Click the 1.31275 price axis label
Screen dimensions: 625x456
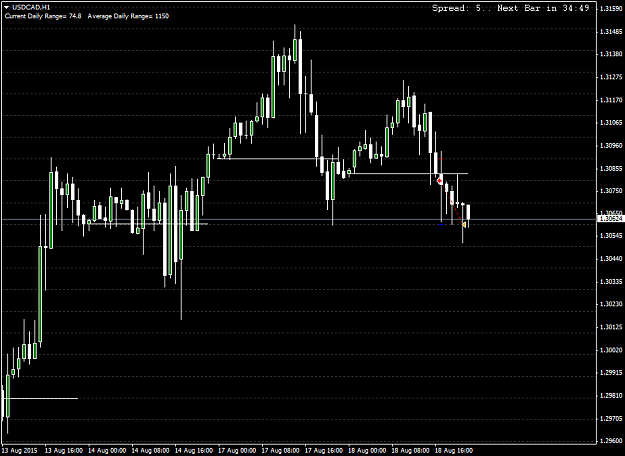(x=610, y=77)
